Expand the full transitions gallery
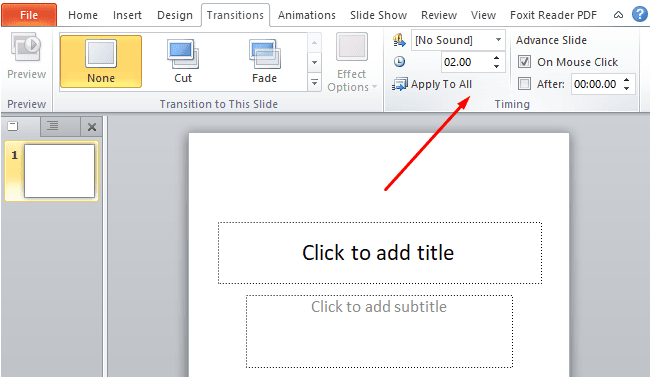This screenshot has height=377, width=650. 315,83
